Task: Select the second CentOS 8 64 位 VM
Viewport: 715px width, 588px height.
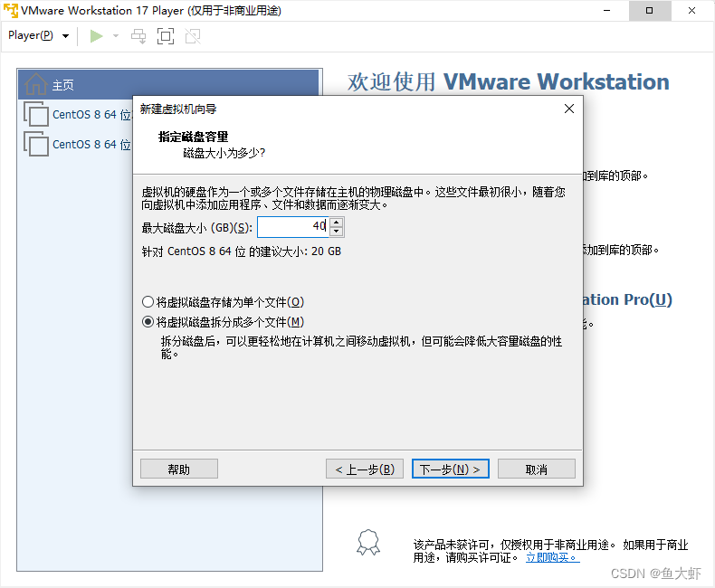Action: coord(78,144)
